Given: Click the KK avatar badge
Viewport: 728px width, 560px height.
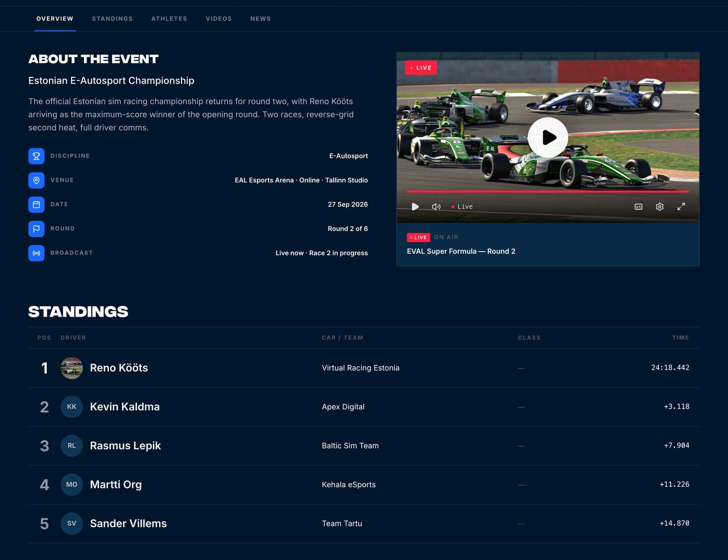Looking at the screenshot, I should (x=72, y=407).
